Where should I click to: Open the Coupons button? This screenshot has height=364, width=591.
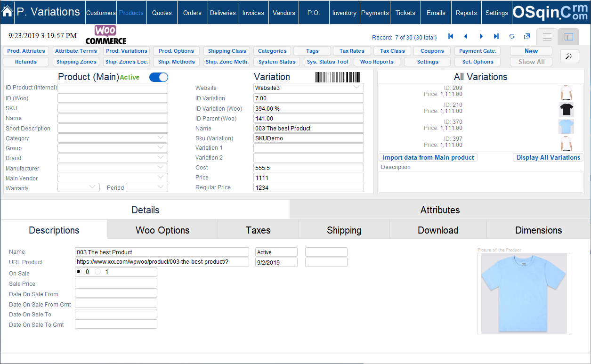(432, 51)
